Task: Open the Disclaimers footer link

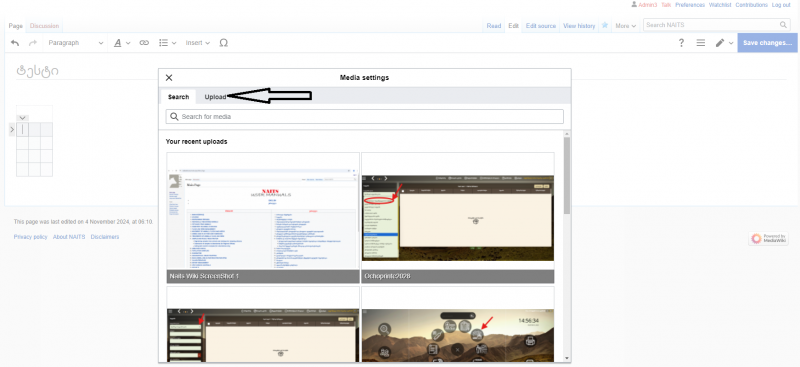Action: (x=105, y=237)
